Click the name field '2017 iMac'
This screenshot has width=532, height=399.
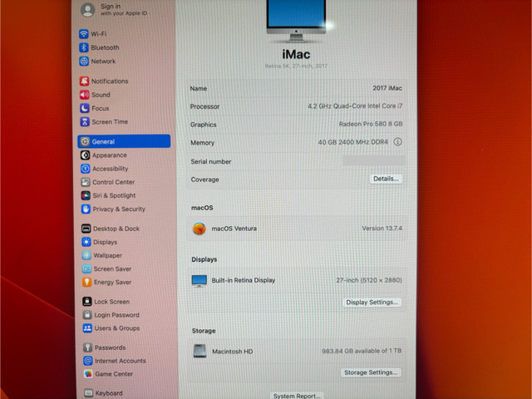(x=387, y=88)
